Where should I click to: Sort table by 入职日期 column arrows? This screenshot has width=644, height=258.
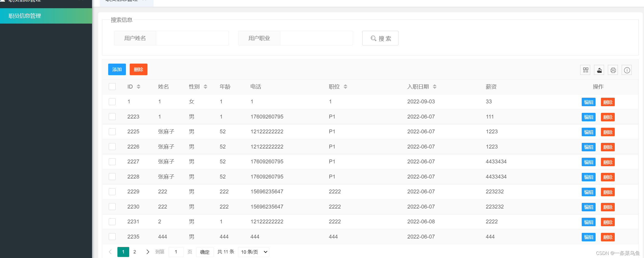point(435,87)
